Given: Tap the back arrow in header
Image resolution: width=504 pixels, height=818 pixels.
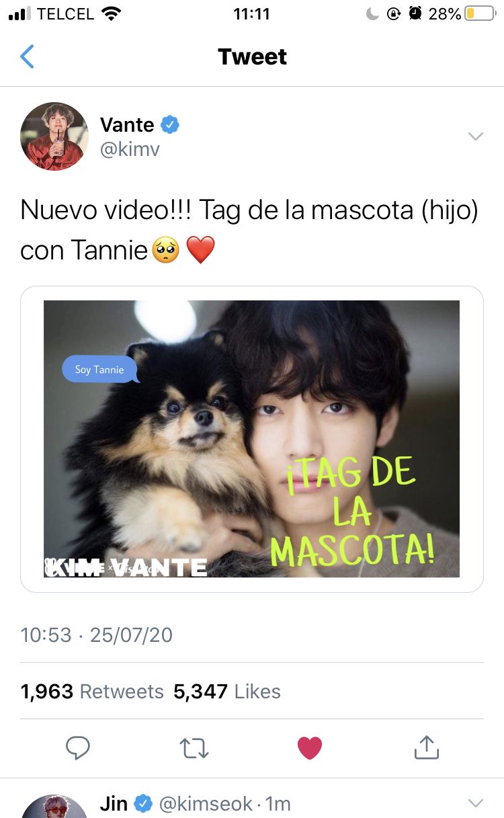Looking at the screenshot, I should (x=27, y=56).
